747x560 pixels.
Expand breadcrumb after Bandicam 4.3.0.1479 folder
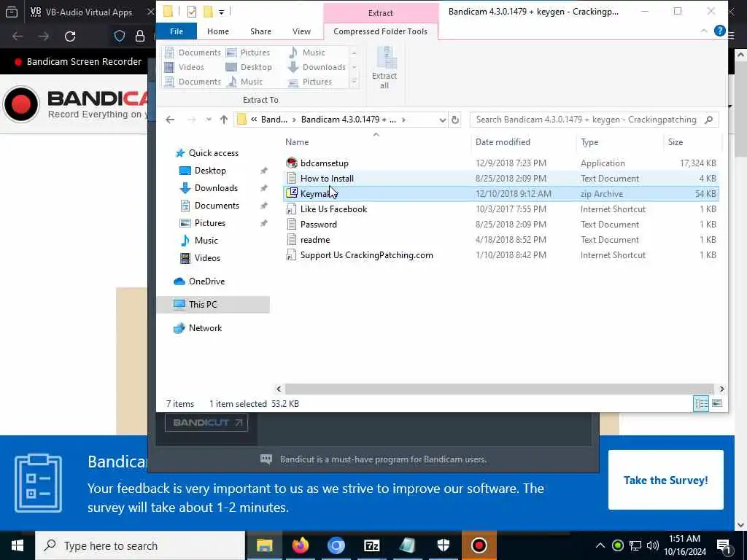pos(403,120)
